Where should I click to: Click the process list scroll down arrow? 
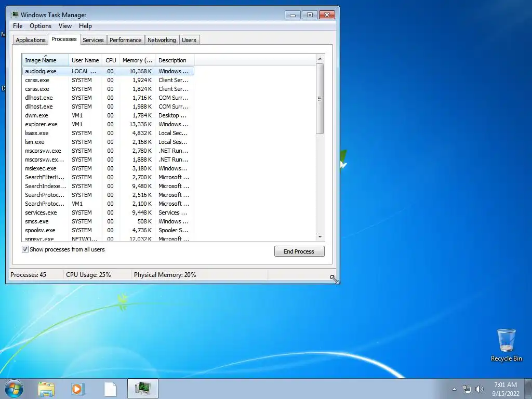320,237
